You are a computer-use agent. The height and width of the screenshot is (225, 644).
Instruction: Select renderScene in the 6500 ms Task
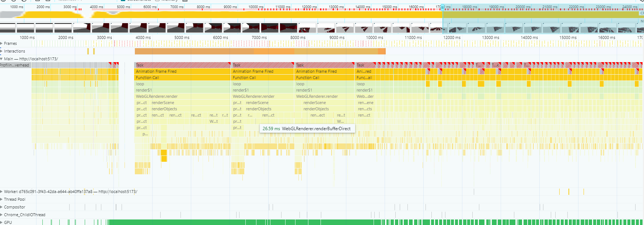pyautogui.click(x=269, y=103)
